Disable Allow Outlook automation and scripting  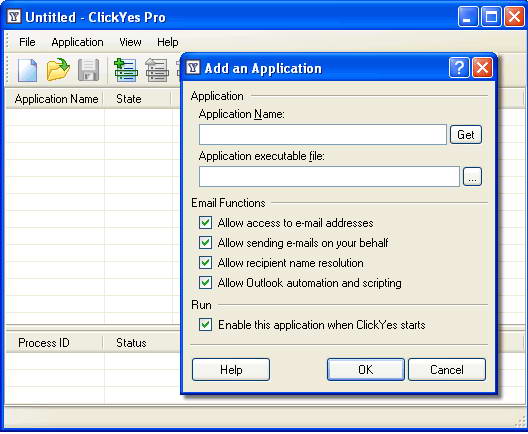click(205, 283)
